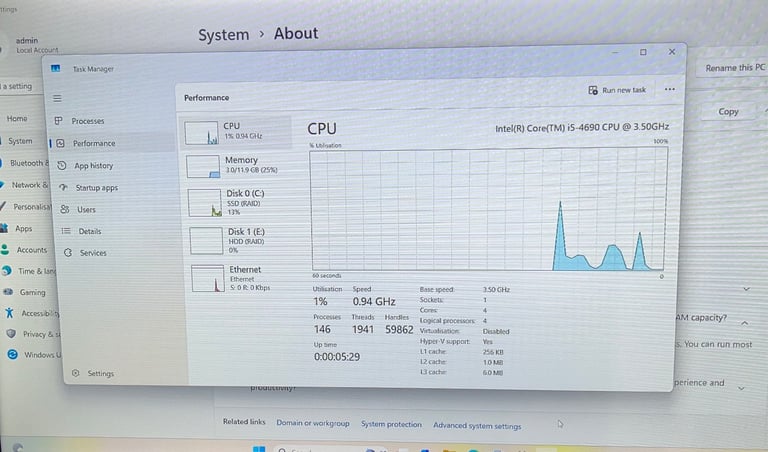Image resolution: width=768 pixels, height=452 pixels.
Task: Click the Task Manager title bar icon
Action: pyautogui.click(x=55, y=68)
